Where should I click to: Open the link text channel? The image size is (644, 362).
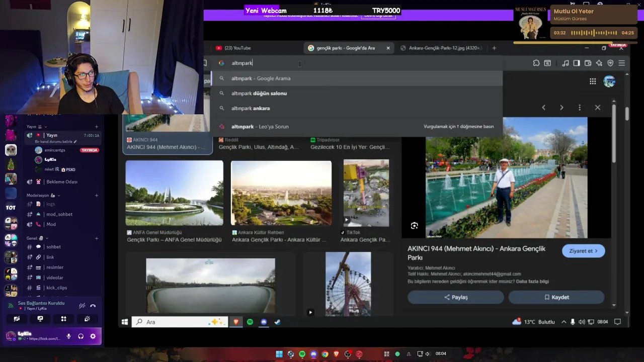[63, 257]
